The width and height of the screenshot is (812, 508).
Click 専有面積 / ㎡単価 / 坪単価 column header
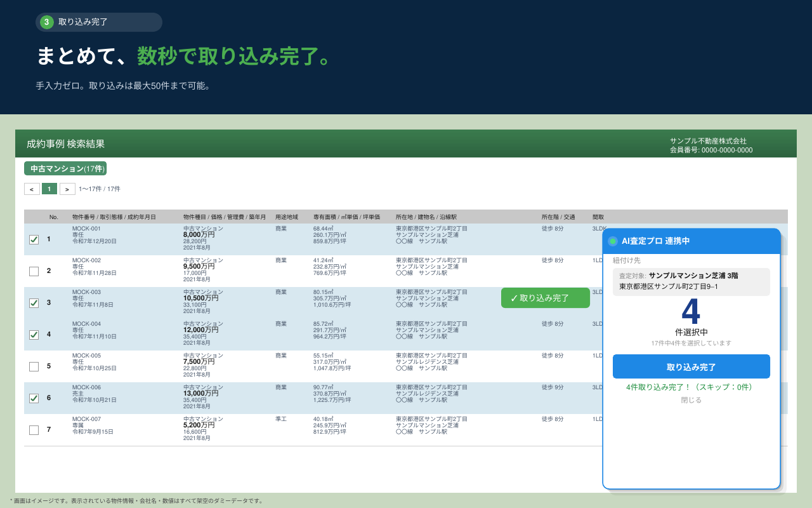[x=346, y=217]
